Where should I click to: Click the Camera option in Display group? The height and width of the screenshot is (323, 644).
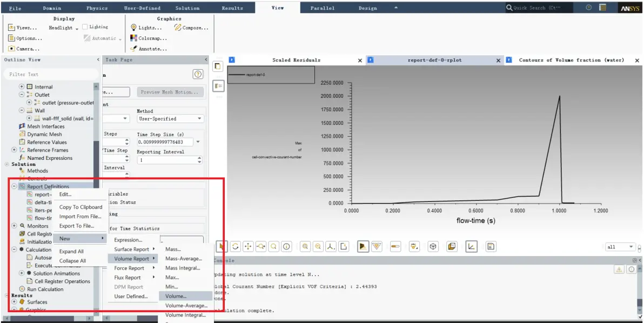tap(24, 49)
